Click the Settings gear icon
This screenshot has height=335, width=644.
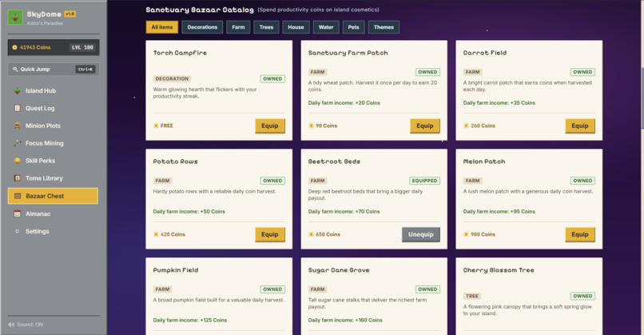coord(18,231)
